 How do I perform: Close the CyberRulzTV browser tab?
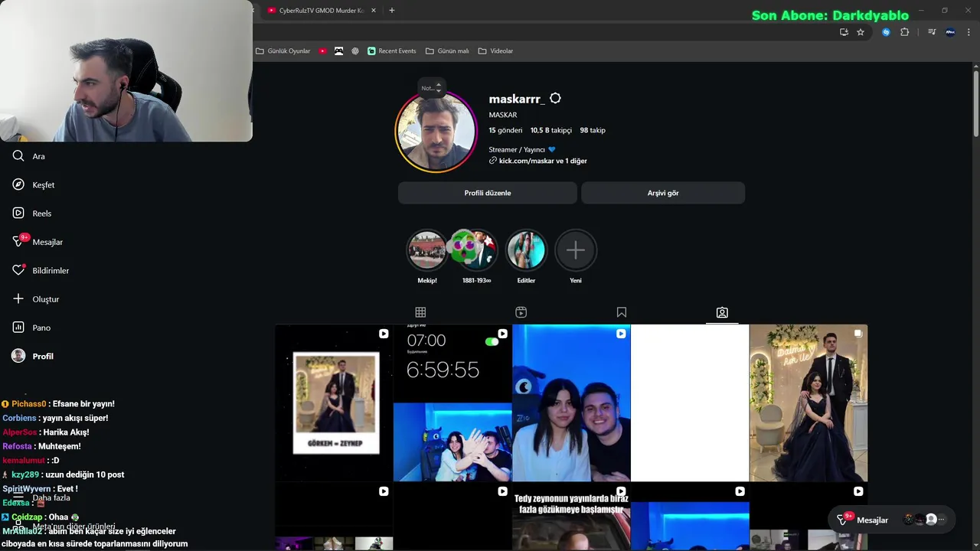tap(374, 11)
